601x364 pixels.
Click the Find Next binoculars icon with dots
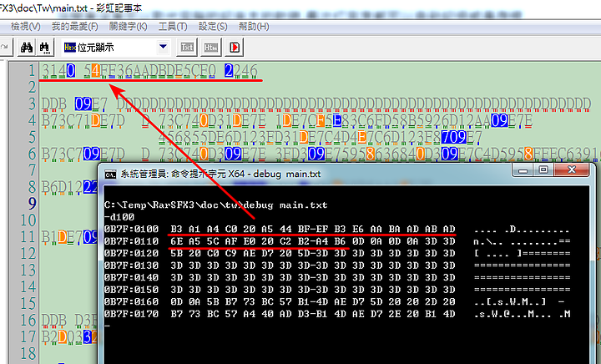[x=44, y=48]
